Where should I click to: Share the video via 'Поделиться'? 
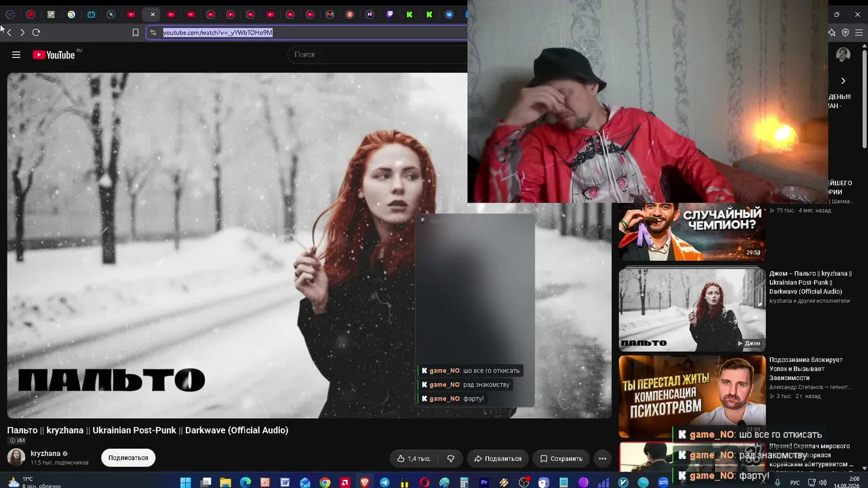coord(498,459)
